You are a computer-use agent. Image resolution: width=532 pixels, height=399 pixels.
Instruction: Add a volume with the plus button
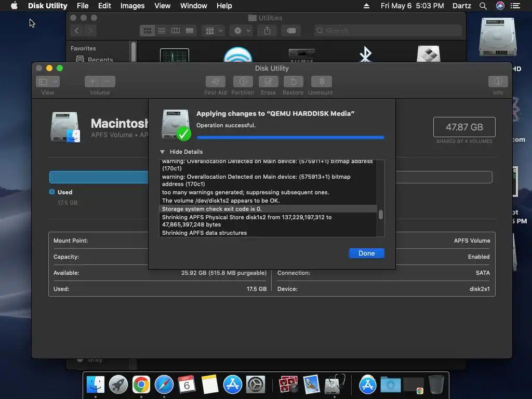[x=92, y=82]
